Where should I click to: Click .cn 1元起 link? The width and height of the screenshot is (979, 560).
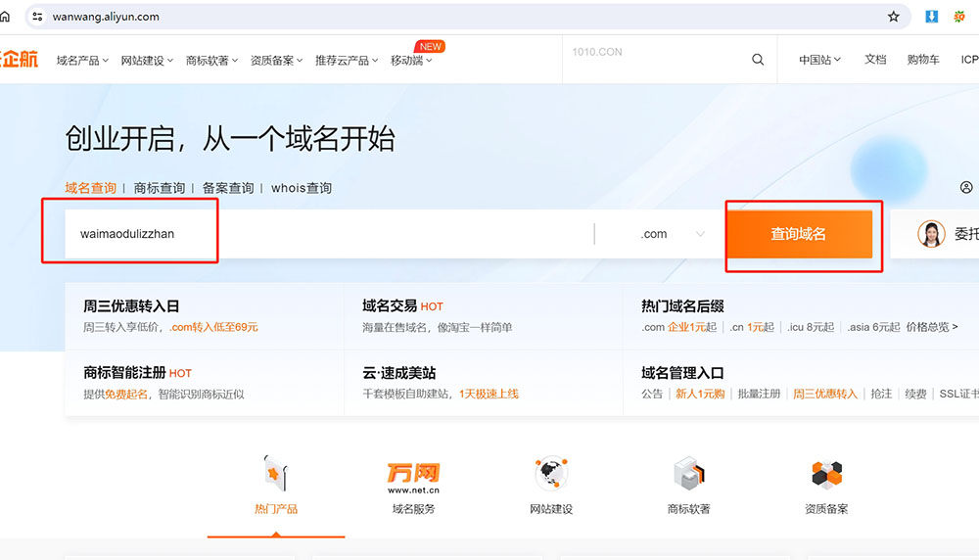[x=752, y=327]
